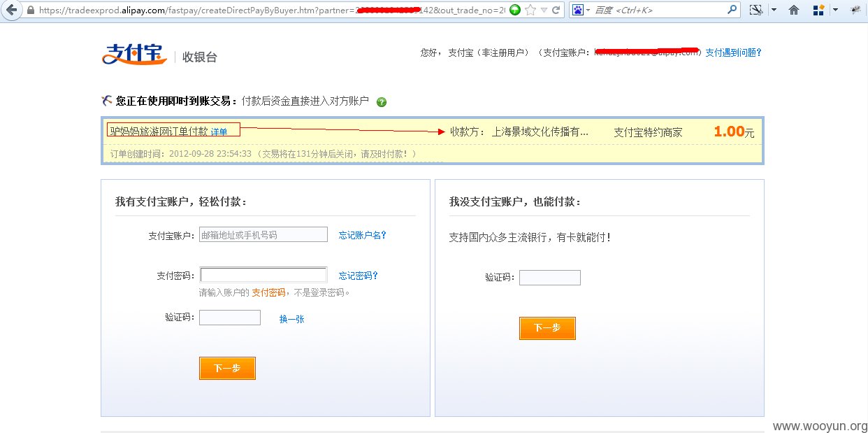Click the 上海景域文化传播有... payee name
Image resolution: width=868 pixels, height=433 pixels.
coord(540,132)
